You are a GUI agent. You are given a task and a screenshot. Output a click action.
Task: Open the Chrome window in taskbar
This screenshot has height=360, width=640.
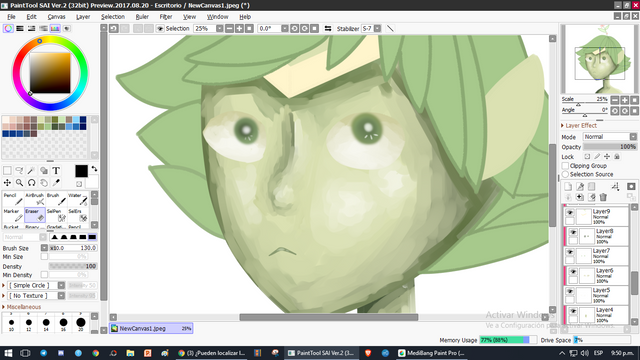tap(212, 353)
